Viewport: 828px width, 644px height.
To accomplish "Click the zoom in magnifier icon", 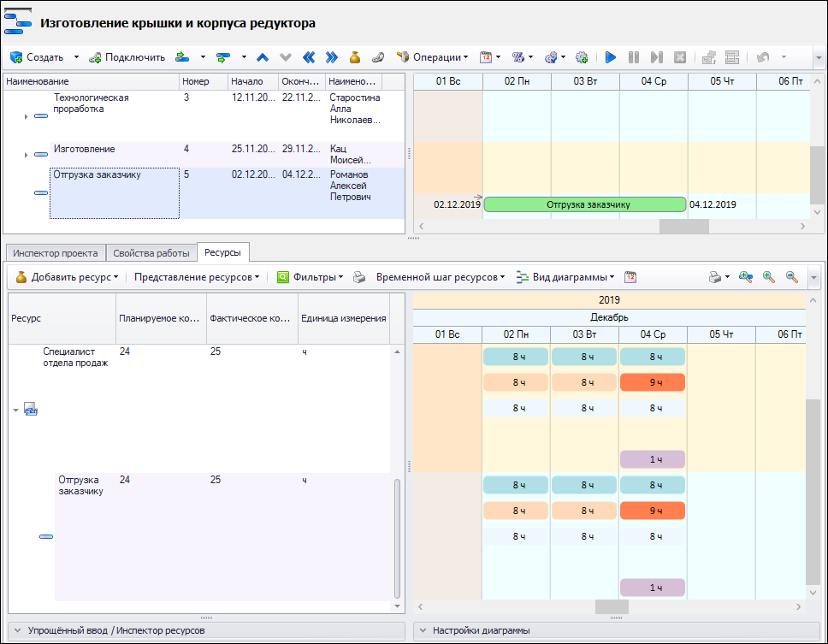I will (x=768, y=277).
